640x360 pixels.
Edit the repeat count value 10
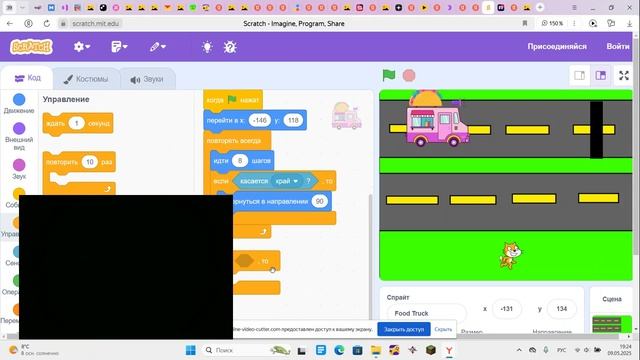coord(89,162)
